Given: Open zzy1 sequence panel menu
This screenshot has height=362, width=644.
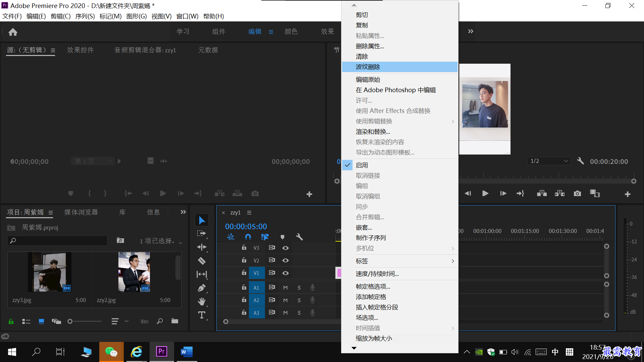Looking at the screenshot, I should click(x=249, y=213).
